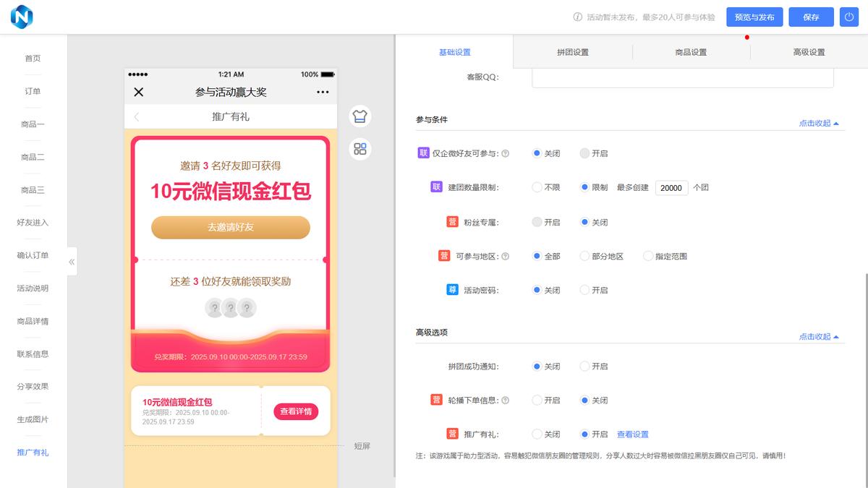
Task: Enable 开启 for 仅企微好友可参与
Action: point(584,153)
